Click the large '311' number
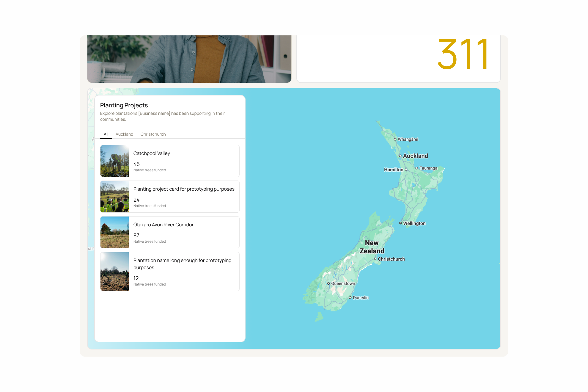Image resolution: width=588 pixels, height=392 pixels. click(x=463, y=54)
